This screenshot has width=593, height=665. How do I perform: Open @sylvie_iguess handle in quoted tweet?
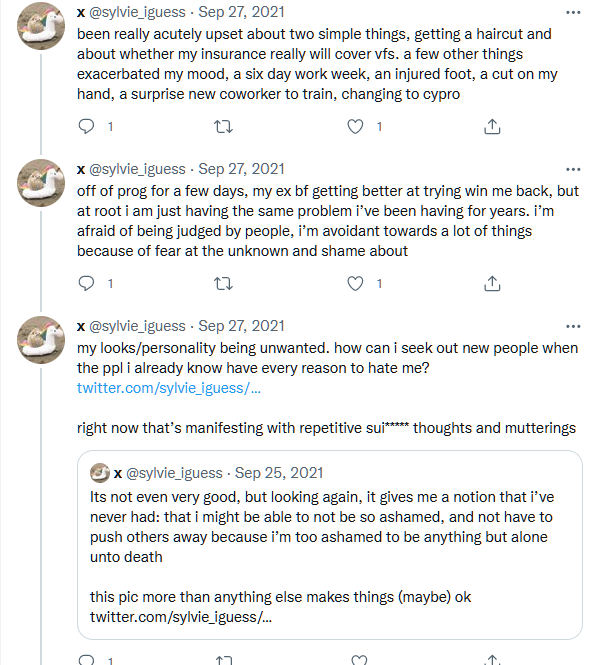pos(174,473)
